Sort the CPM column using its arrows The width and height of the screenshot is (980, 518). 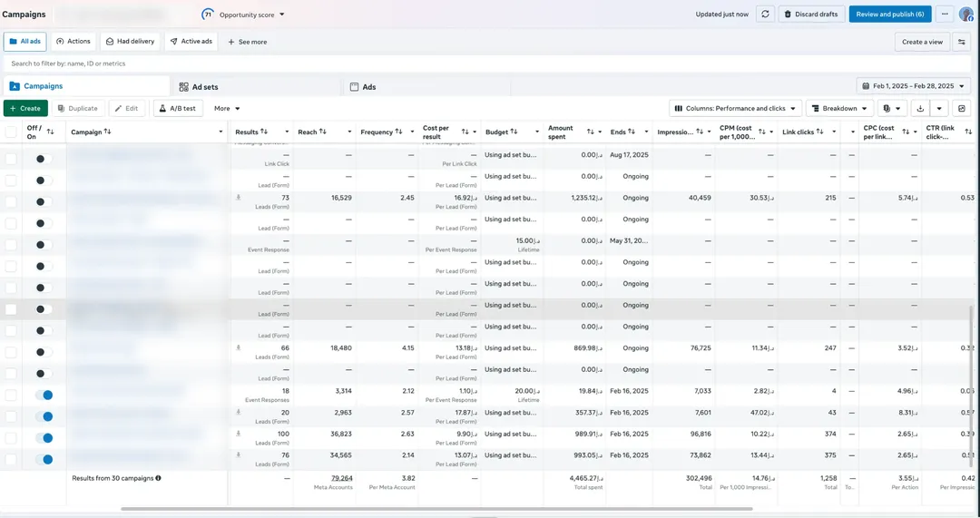(762, 132)
